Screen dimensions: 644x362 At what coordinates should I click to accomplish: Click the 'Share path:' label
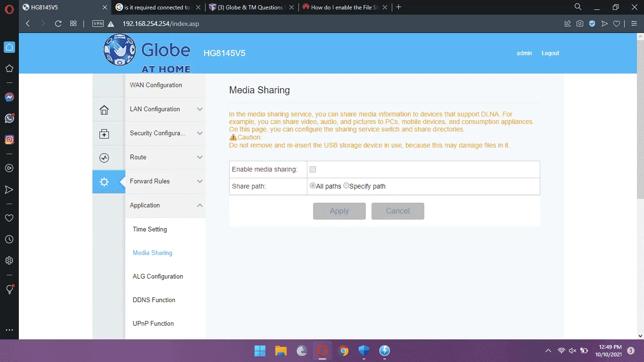pos(249,186)
